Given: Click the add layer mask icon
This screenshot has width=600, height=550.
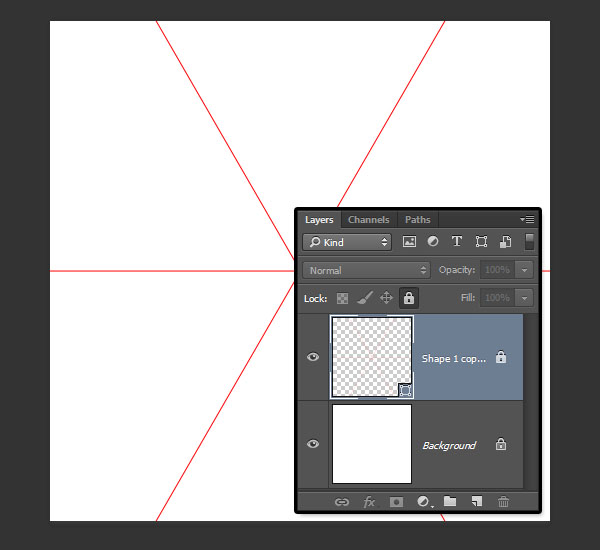Looking at the screenshot, I should point(396,502).
